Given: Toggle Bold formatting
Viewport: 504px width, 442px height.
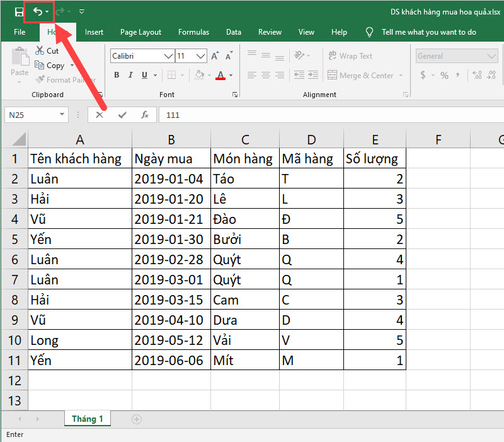Looking at the screenshot, I should (x=117, y=76).
